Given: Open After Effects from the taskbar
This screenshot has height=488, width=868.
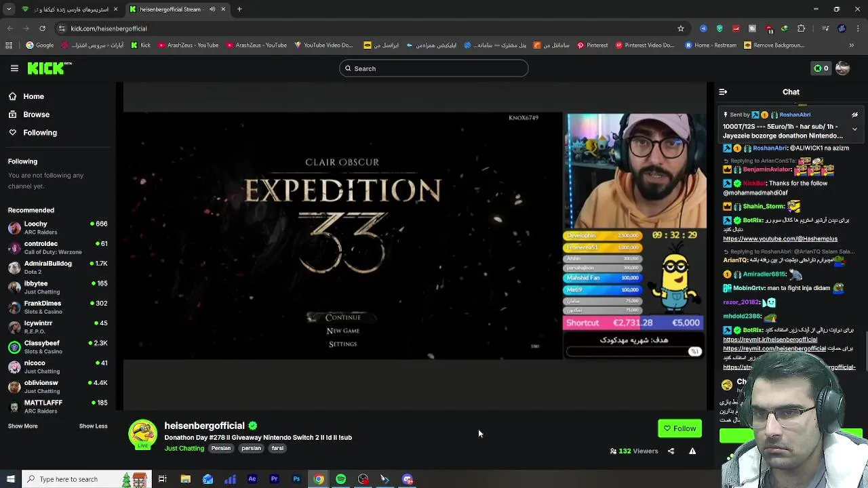Looking at the screenshot, I should (x=252, y=479).
